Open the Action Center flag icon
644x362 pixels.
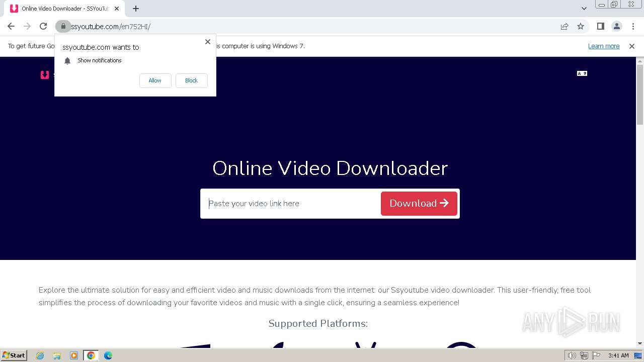[596, 355]
